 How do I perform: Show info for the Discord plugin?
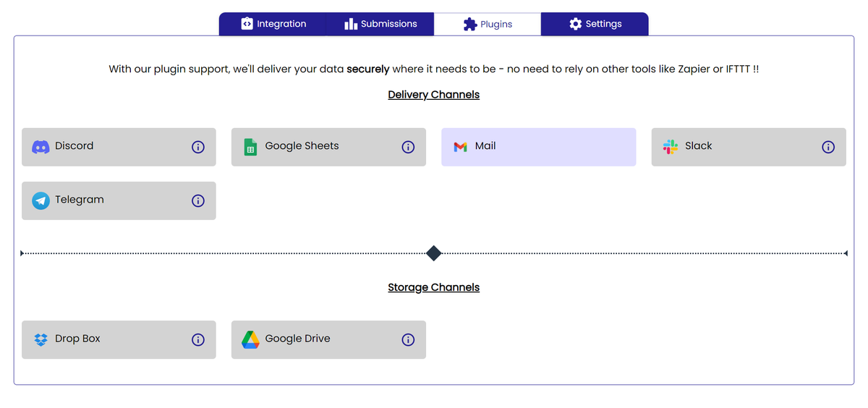click(x=198, y=147)
